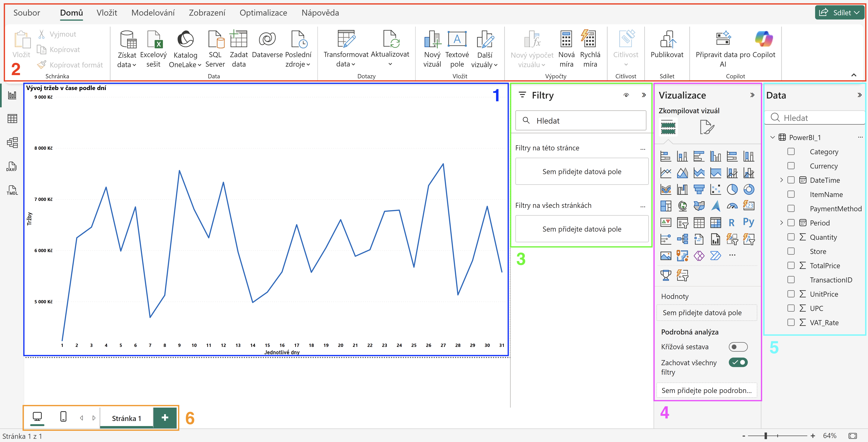868x442 pixels.
Task: Select the pie chart visual type
Action: [732, 189]
